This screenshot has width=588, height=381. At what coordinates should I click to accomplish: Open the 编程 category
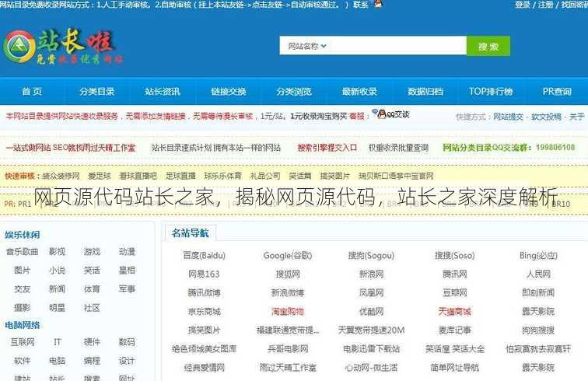tap(92, 361)
